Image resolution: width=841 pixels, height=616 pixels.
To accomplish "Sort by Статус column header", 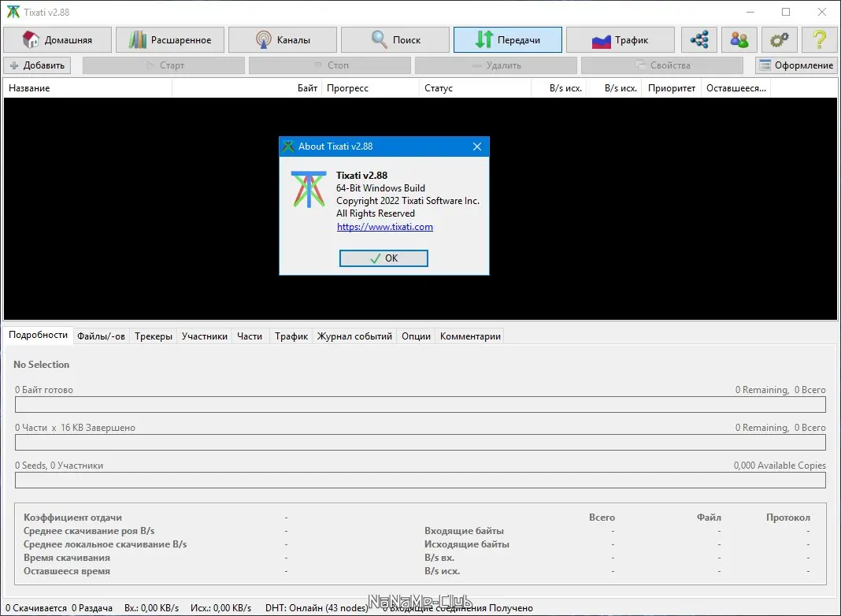I will coord(475,88).
